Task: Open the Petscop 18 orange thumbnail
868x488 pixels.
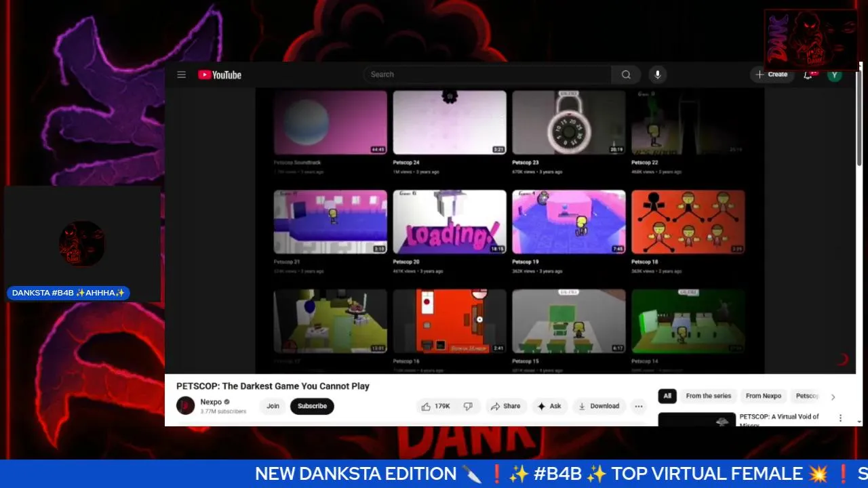Action: (688, 222)
